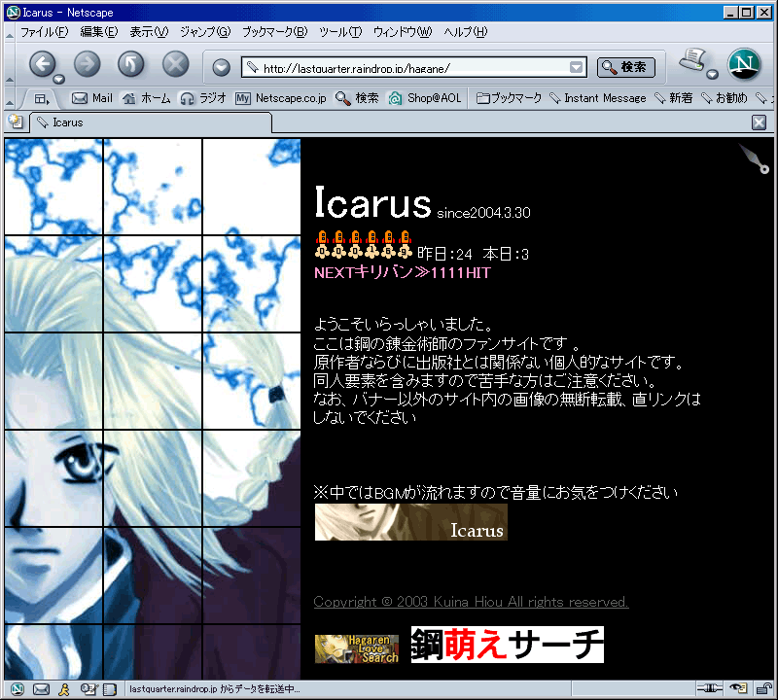Open Instant Message from personal toolbar
The width and height of the screenshot is (778, 700).
coord(598,98)
